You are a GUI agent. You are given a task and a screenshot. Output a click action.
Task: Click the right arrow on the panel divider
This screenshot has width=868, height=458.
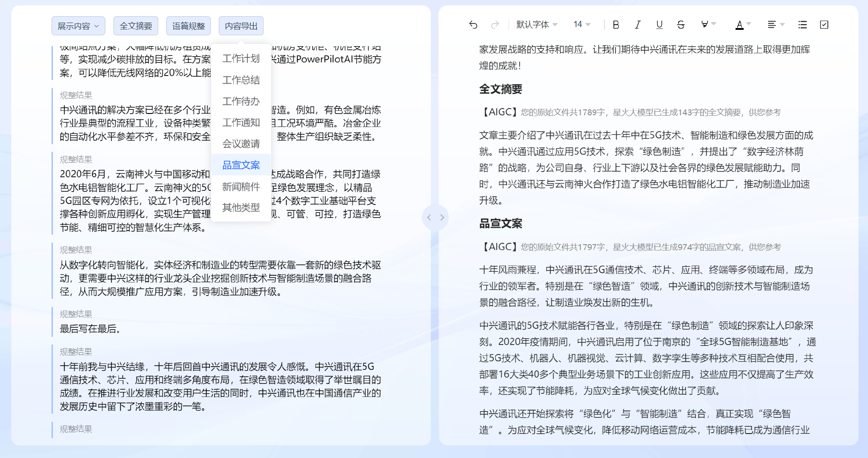click(x=442, y=217)
